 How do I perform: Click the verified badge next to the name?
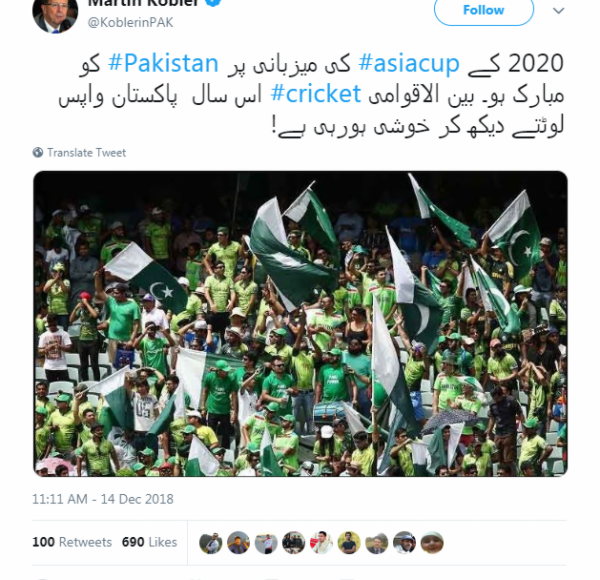pos(214,2)
